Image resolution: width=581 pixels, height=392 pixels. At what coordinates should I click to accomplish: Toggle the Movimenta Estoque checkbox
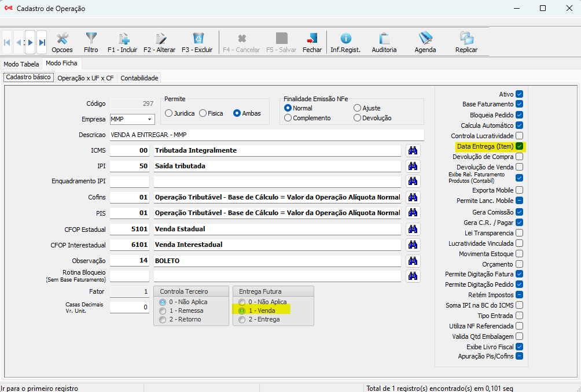coord(519,254)
